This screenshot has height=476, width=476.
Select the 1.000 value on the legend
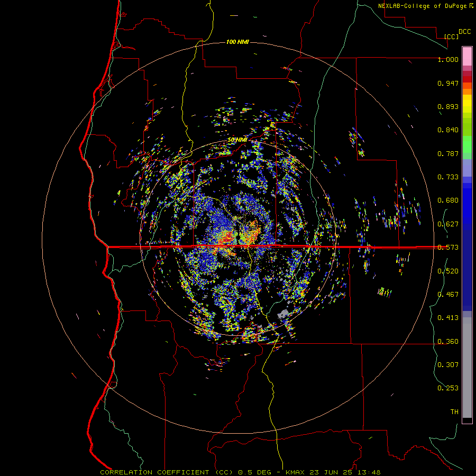click(x=448, y=59)
